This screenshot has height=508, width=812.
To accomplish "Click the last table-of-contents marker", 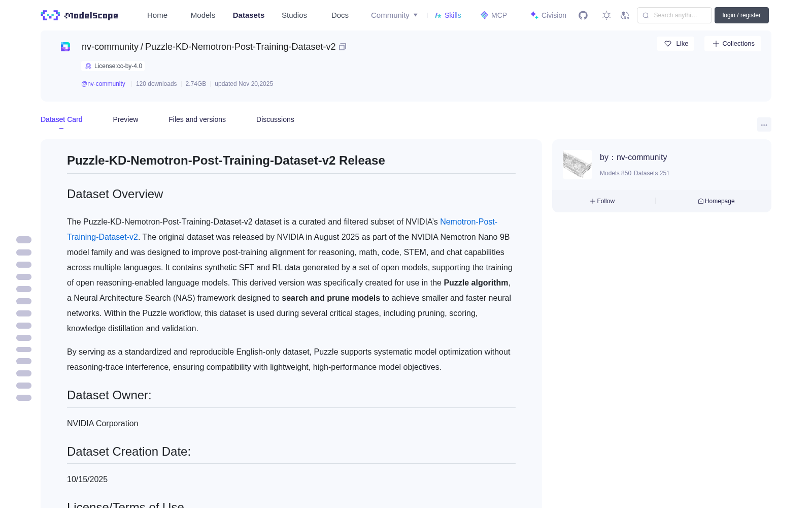I will click(24, 398).
